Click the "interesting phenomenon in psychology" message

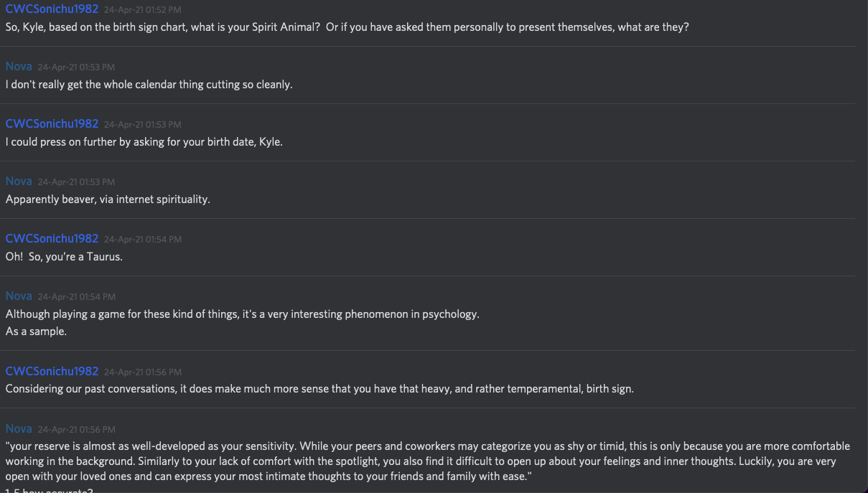click(242, 314)
